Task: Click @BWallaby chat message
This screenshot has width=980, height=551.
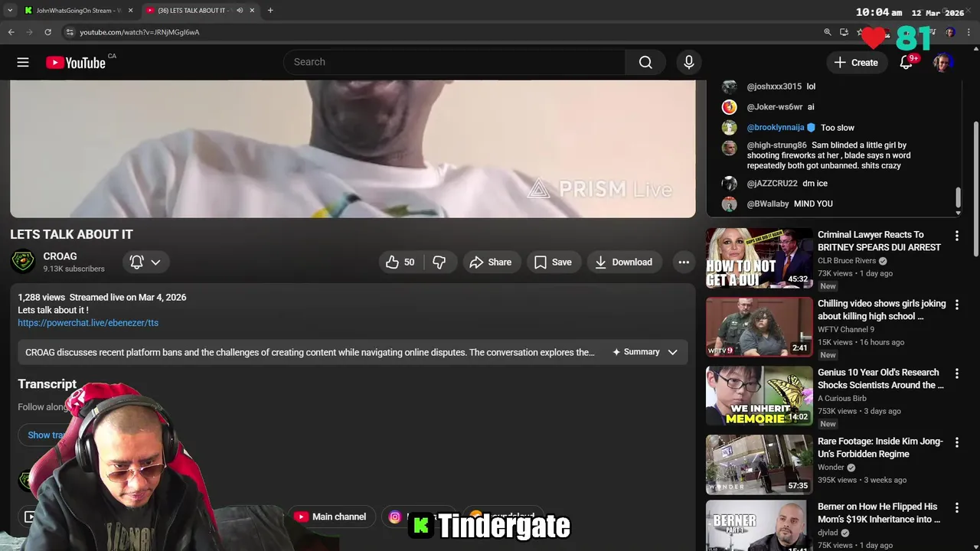Action: (813, 204)
